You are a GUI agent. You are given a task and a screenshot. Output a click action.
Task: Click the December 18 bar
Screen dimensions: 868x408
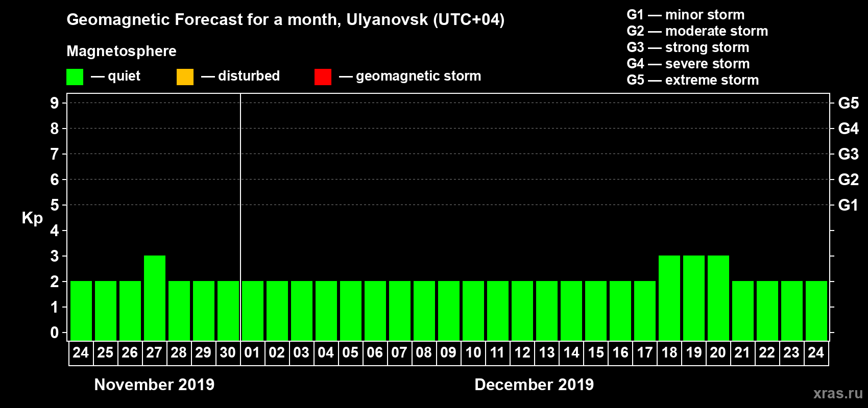(669, 298)
